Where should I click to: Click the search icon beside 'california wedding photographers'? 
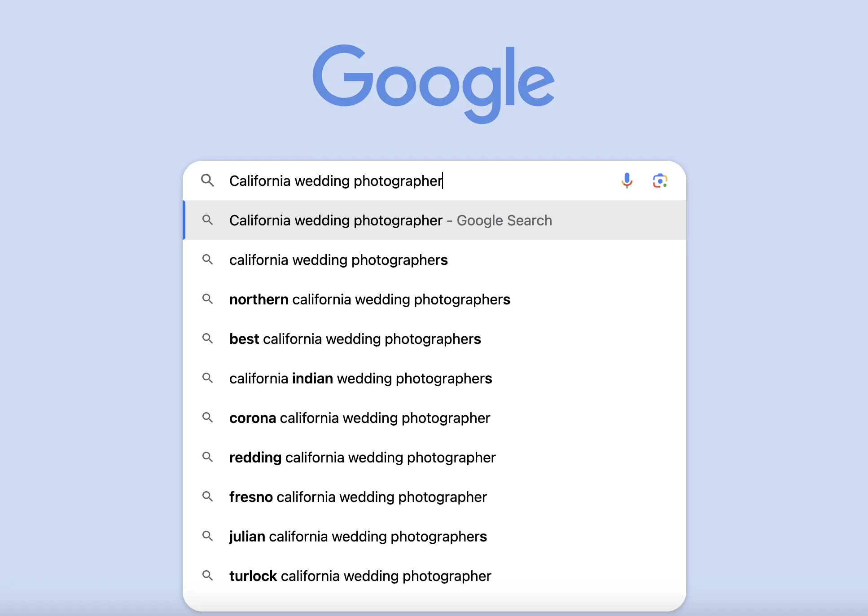pyautogui.click(x=208, y=260)
